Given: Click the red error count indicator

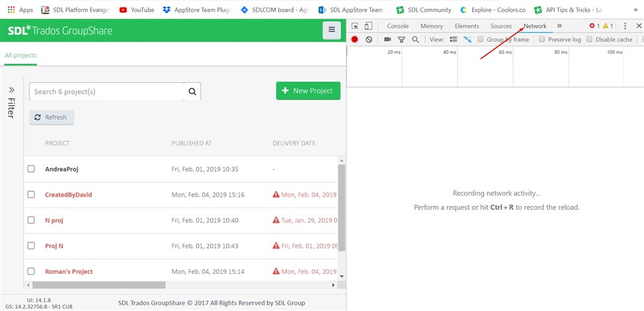Looking at the screenshot, I should tap(594, 26).
